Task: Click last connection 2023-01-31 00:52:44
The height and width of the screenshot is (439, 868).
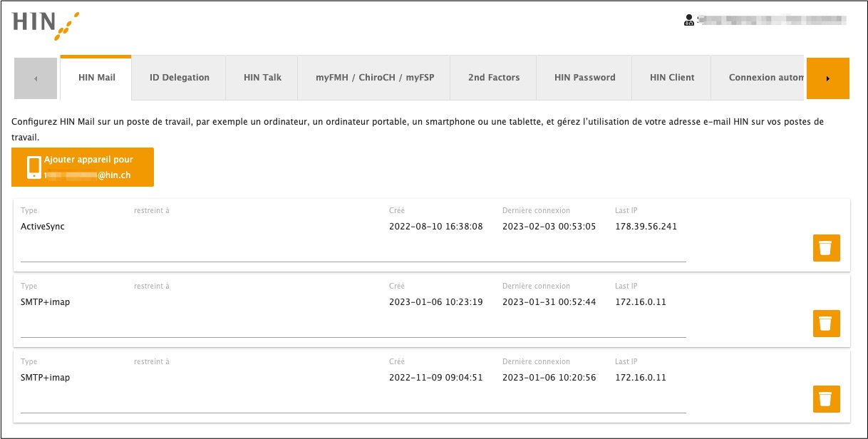Action: pos(549,302)
